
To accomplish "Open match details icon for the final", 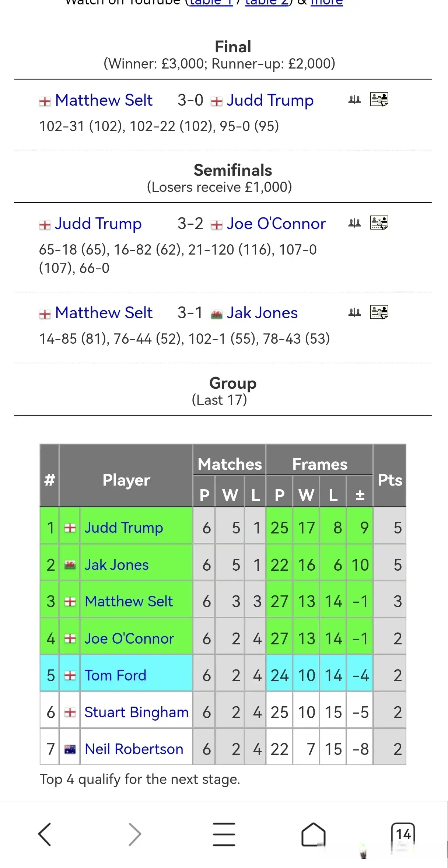I will pos(379,99).
